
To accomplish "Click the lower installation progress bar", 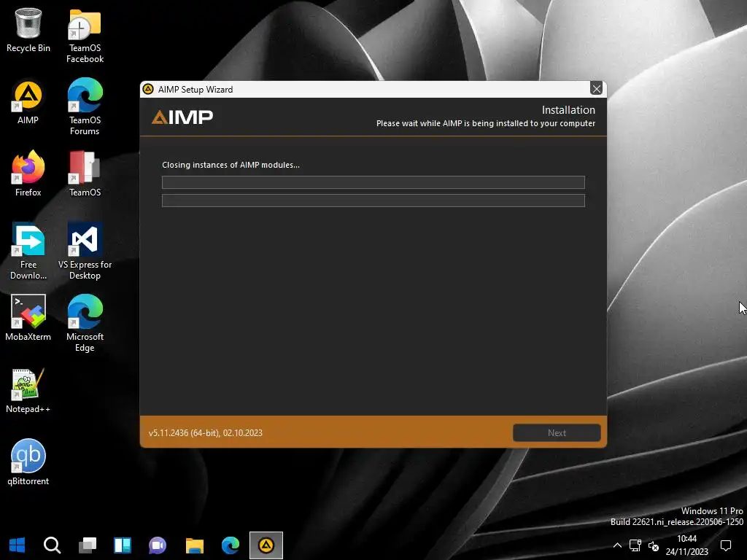I will [x=373, y=201].
